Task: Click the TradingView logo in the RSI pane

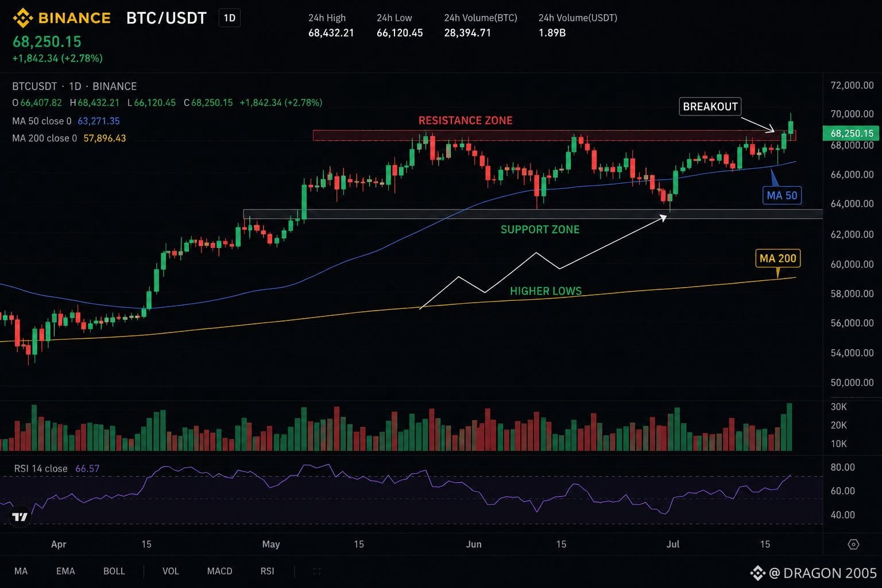Action: coord(20,517)
